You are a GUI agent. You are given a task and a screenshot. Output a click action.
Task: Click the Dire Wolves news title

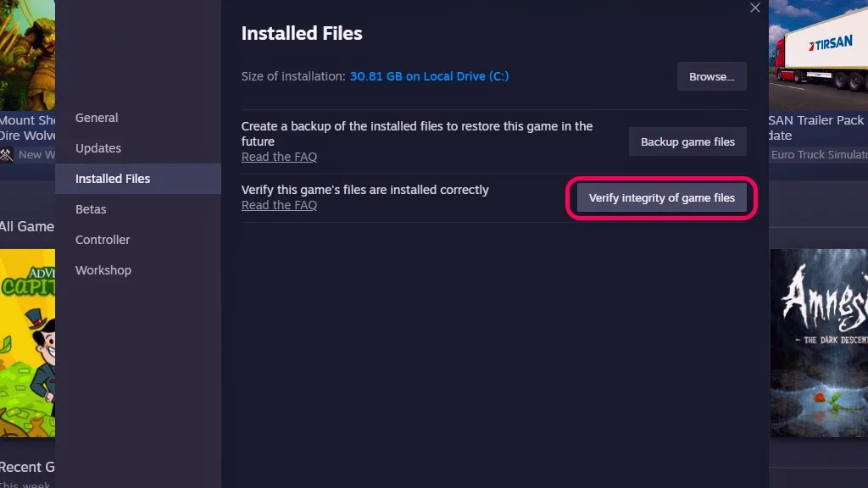[28, 128]
